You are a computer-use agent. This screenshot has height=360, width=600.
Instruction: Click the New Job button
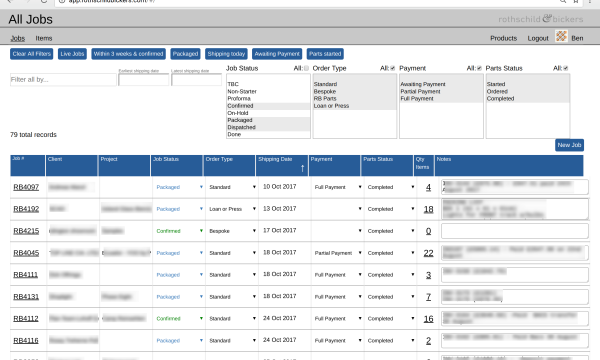click(x=569, y=145)
